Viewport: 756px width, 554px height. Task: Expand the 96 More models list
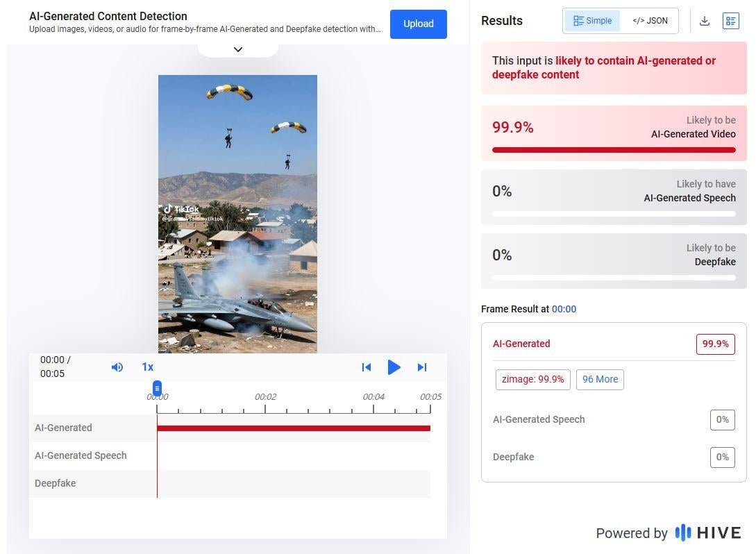point(600,379)
